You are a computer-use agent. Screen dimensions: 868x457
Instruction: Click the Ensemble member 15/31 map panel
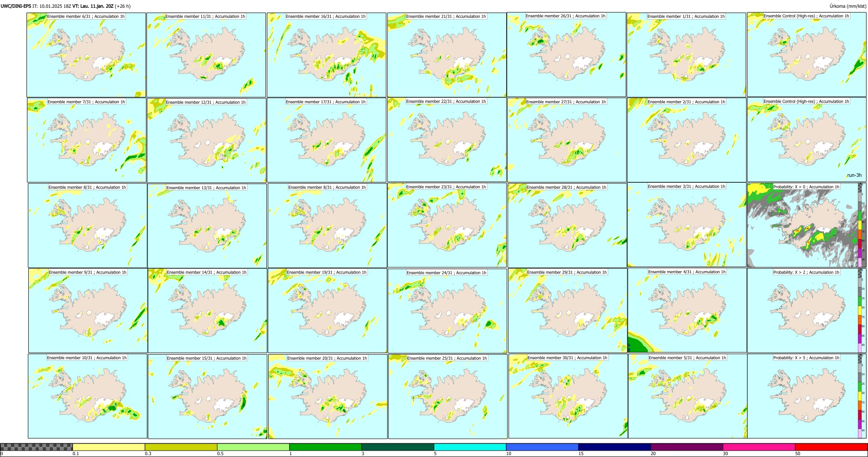[x=207, y=397]
